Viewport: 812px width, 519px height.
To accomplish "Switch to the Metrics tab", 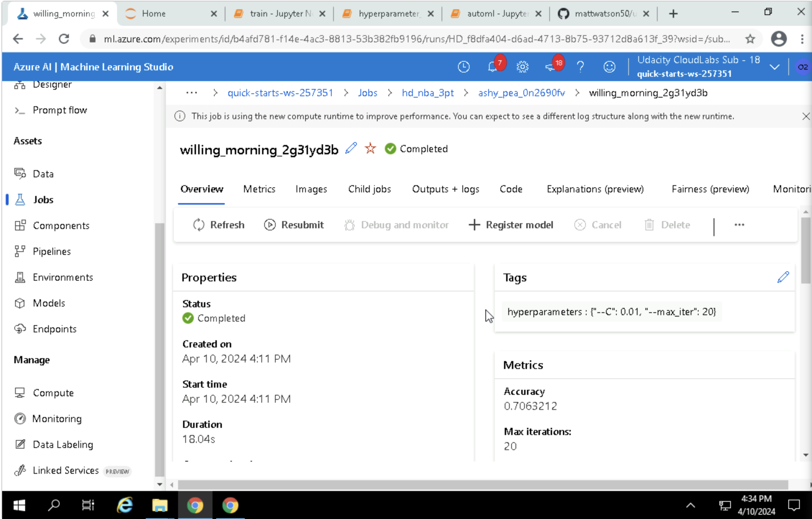I will 259,189.
